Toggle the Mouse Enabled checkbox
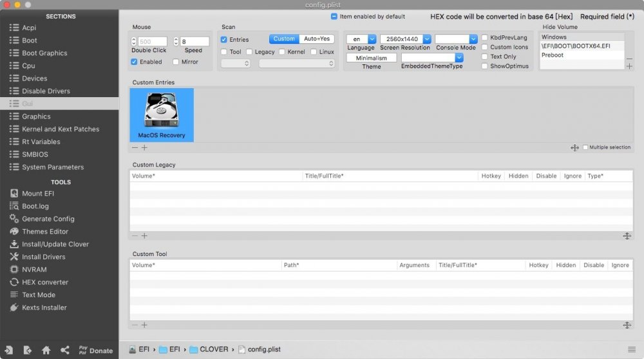644x359 pixels. click(134, 62)
